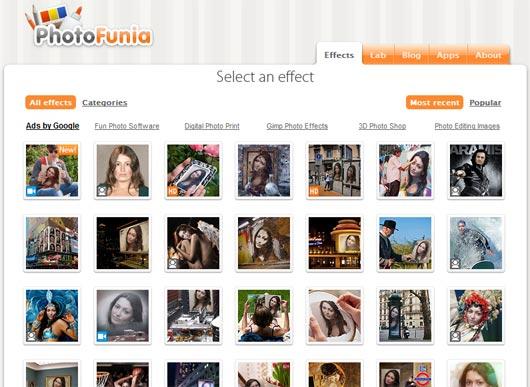Pick the girl reading magazine effect
530x387 pixels.
point(264,316)
